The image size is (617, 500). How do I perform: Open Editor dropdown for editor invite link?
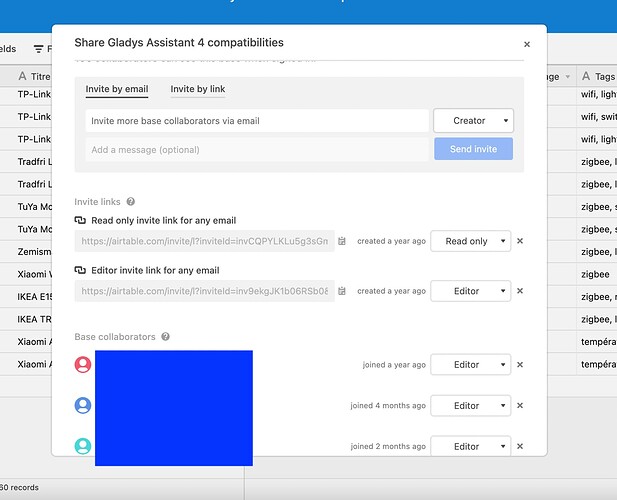point(471,291)
